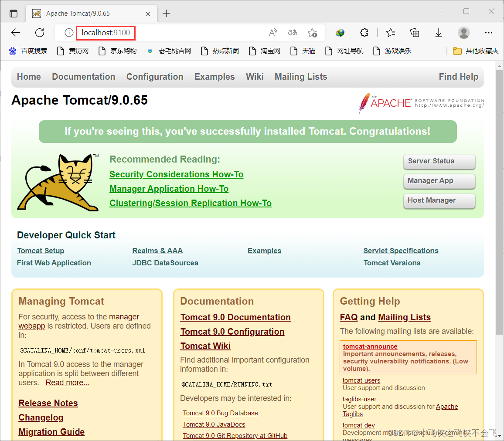Open the colorful globe extension icon
Screen dimensions: 504x441
(340, 33)
